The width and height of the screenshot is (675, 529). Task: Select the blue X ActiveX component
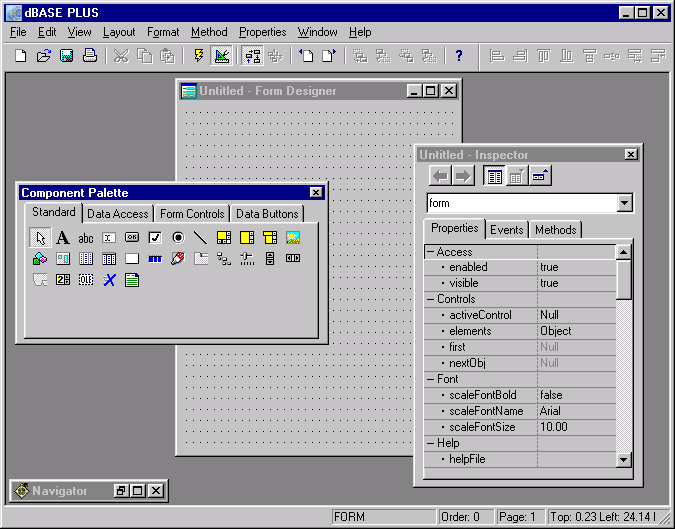tap(109, 280)
